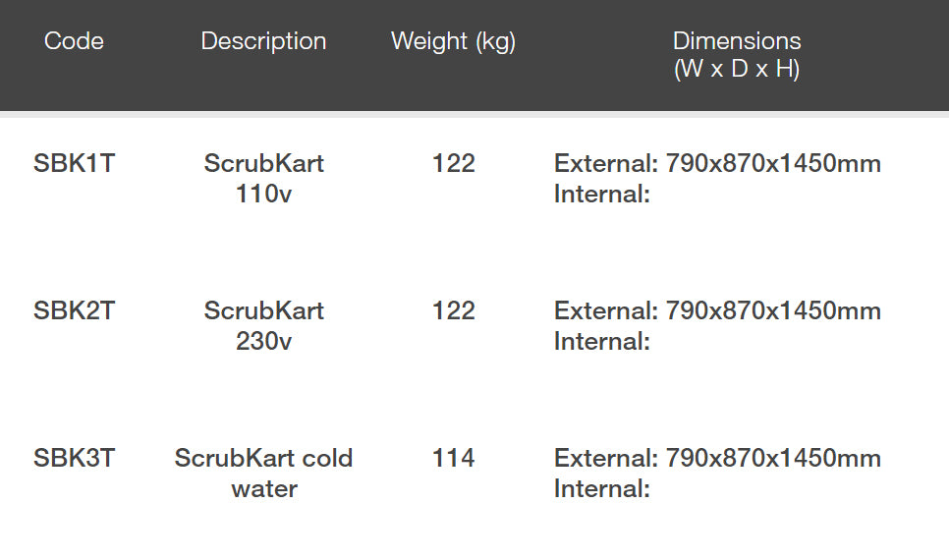Click the 114 weight value
This screenshot has height=560, width=949.
click(453, 458)
